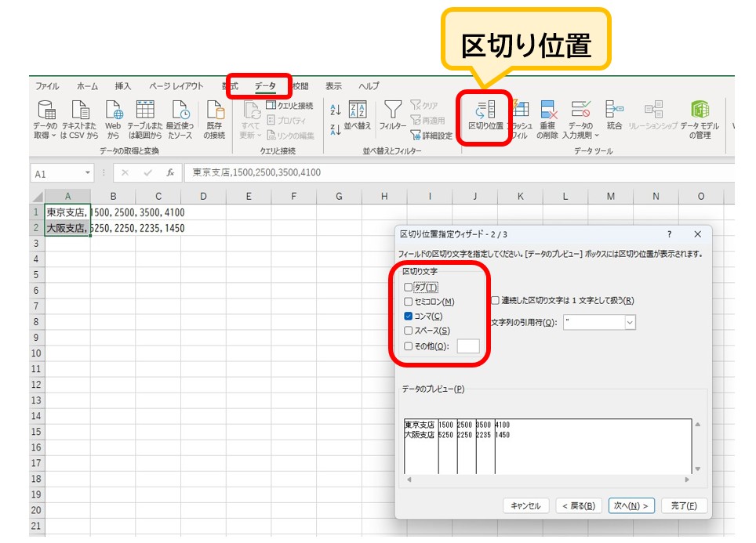This screenshot has height=543, width=756.
Task: Open データモデルの管理 icon
Action: coord(700,109)
